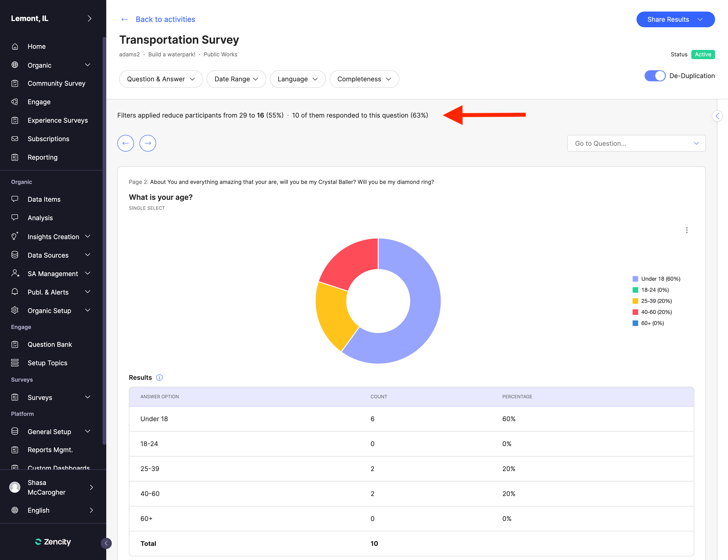Open the Question & Answer filter dropdown

tap(161, 79)
